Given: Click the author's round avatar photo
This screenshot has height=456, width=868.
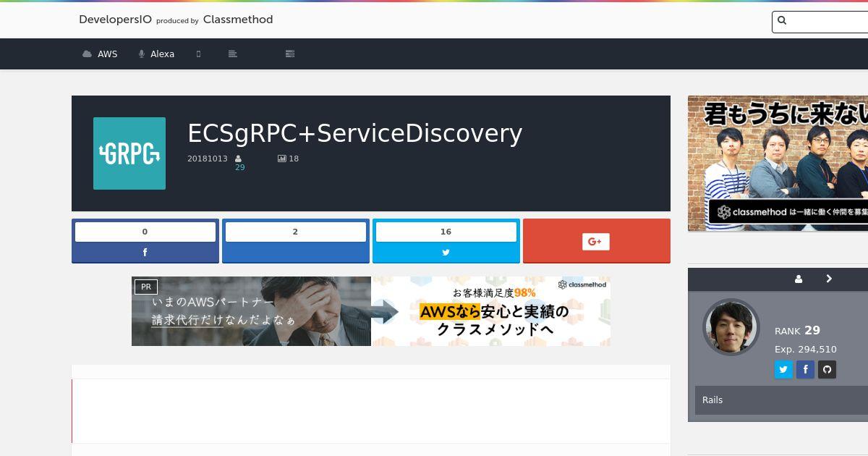Looking at the screenshot, I should (x=731, y=327).
